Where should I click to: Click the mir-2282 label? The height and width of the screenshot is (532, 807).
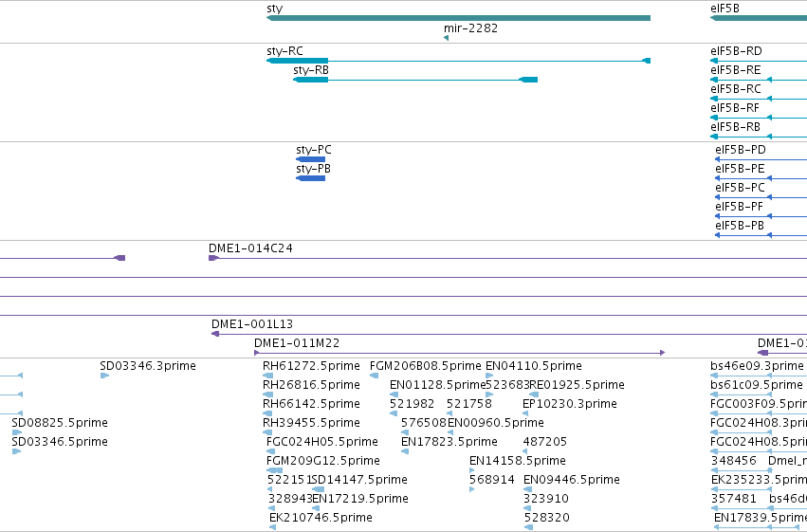[x=470, y=28]
